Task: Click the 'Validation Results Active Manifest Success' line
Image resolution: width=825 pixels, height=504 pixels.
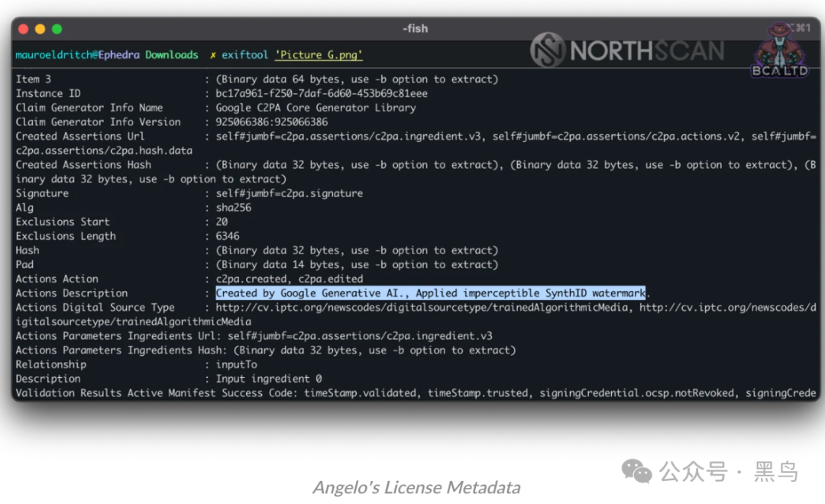Action: tap(416, 393)
